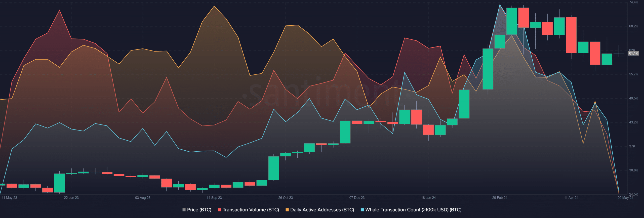Screen dimensions: 644x218
Task: Click the blue Whale Transaction Count swatch
Action: (x=362, y=210)
